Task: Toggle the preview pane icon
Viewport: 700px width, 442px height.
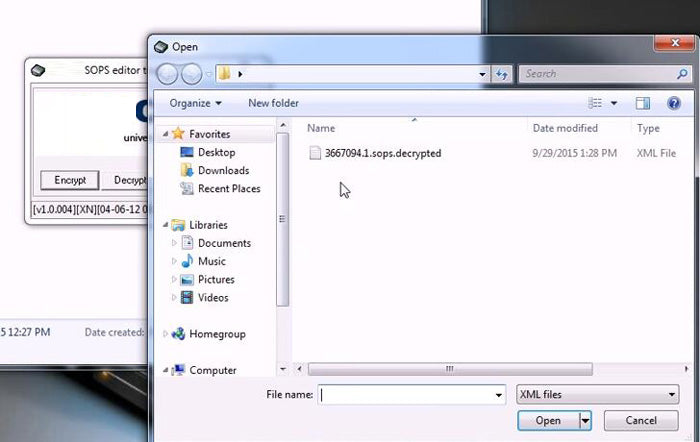Action: pyautogui.click(x=643, y=103)
